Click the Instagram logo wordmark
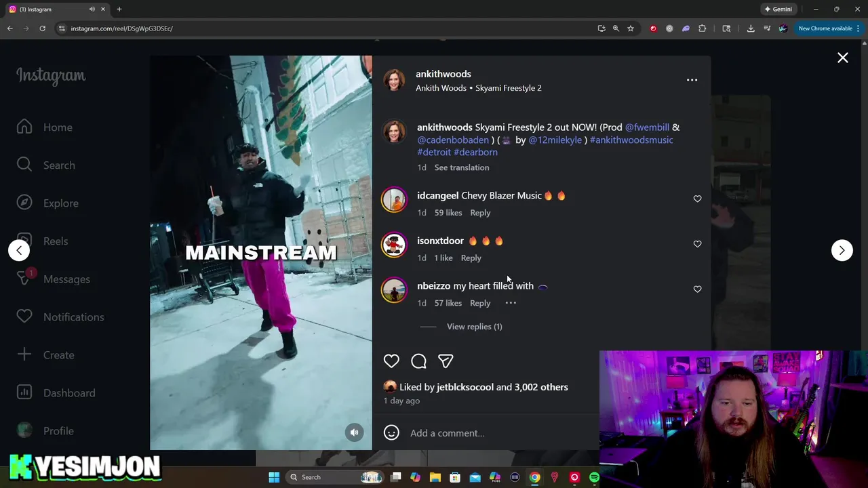 [51, 76]
